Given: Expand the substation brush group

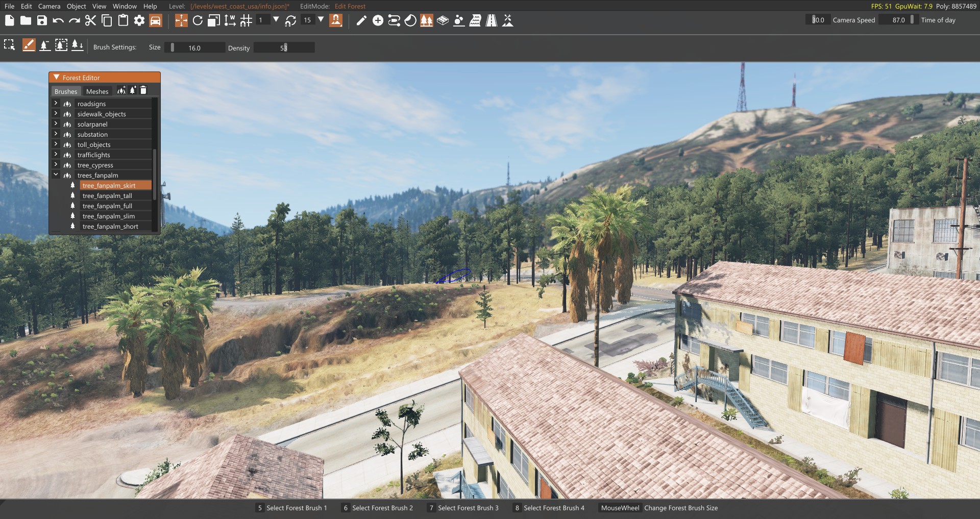Looking at the screenshot, I should 56,134.
